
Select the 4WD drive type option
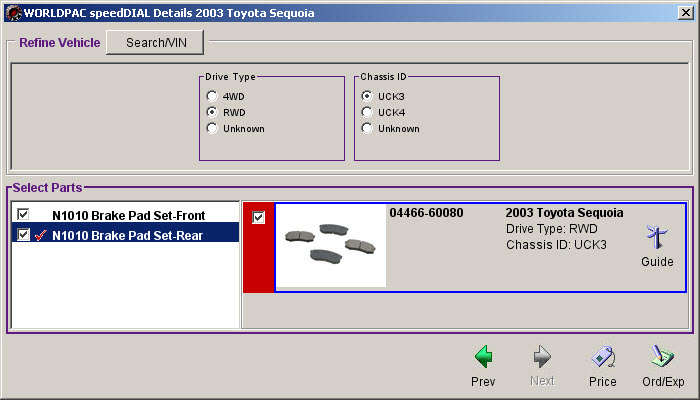211,96
